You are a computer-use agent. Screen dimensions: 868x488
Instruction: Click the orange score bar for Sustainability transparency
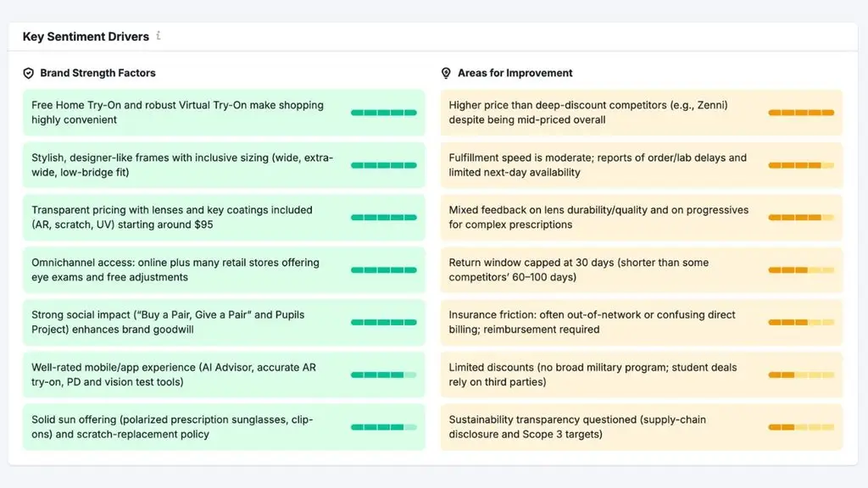point(801,427)
